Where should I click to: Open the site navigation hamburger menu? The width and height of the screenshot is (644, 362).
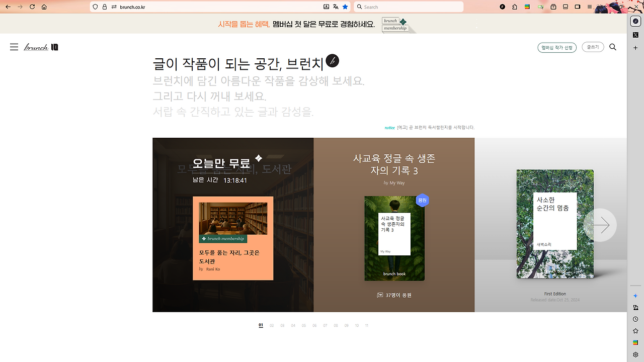14,46
